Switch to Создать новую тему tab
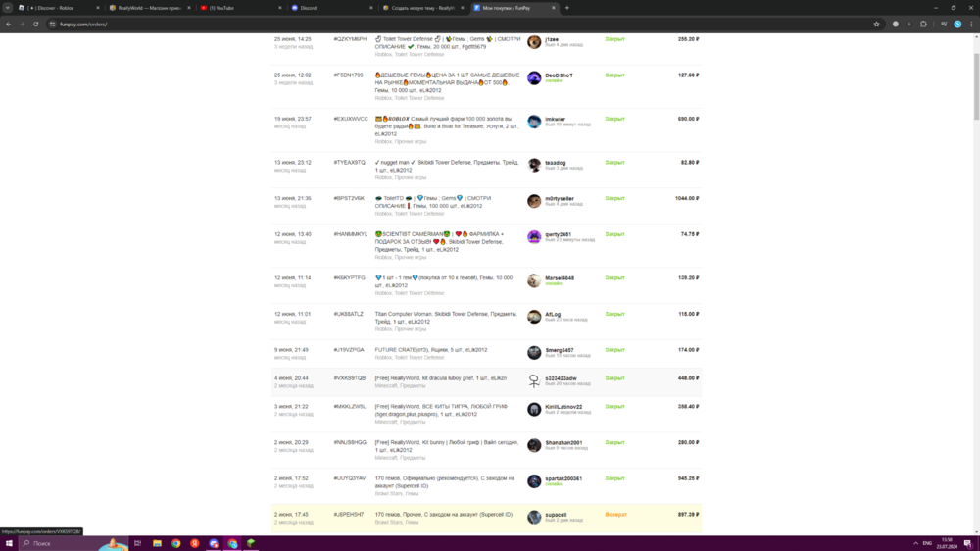 point(423,8)
